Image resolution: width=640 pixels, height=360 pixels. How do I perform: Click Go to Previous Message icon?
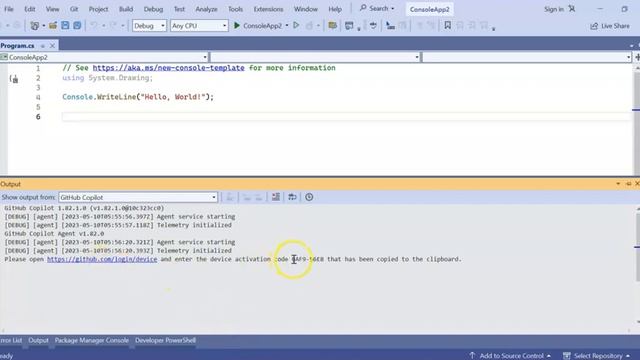(247, 197)
